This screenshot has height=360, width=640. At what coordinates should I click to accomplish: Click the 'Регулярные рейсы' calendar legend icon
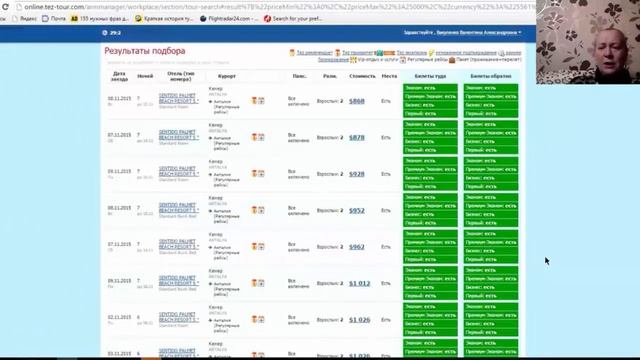click(x=402, y=60)
